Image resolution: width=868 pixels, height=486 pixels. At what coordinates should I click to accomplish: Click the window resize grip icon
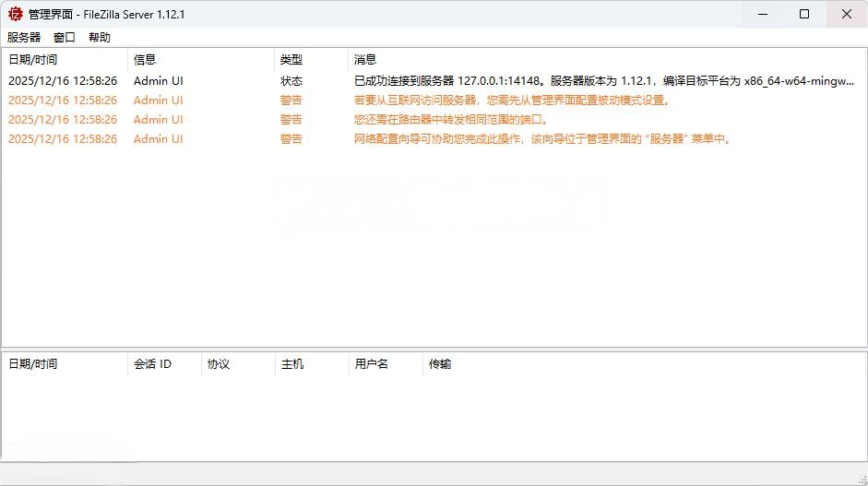point(862,480)
